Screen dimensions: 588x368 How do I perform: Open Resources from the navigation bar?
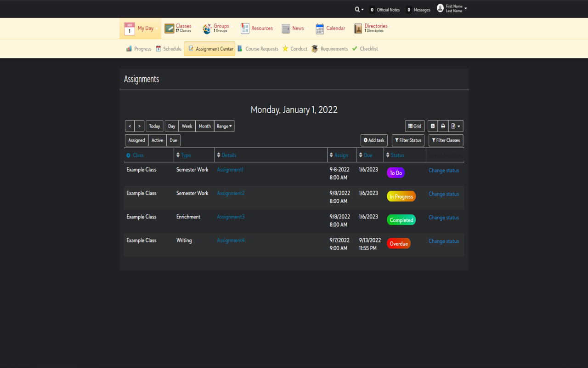(x=257, y=29)
